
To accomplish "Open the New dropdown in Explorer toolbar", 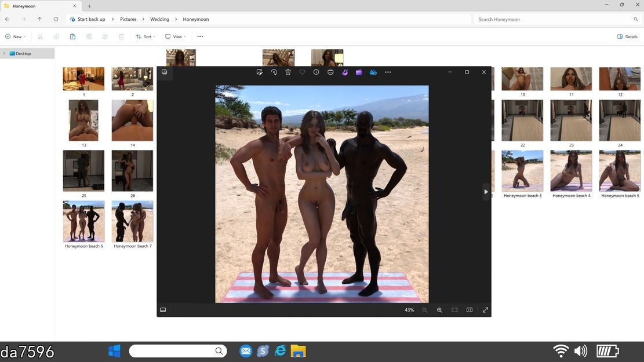I will (16, 36).
